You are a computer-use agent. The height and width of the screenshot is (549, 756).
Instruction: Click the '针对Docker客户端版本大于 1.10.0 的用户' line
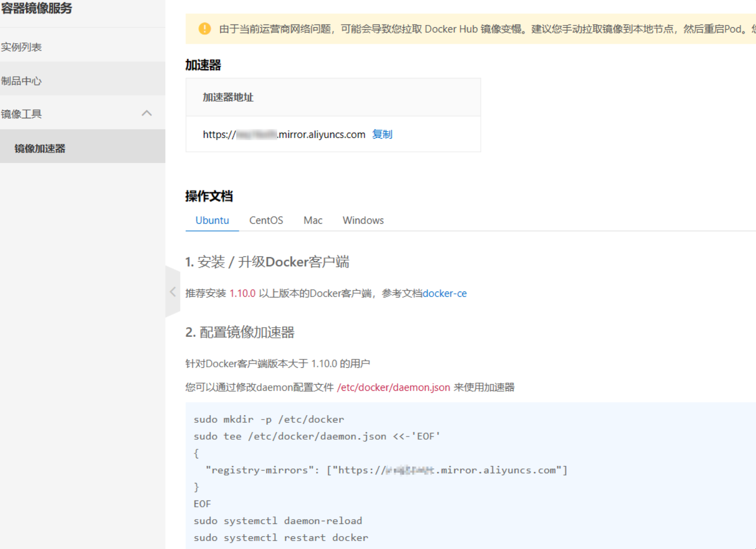point(278,364)
